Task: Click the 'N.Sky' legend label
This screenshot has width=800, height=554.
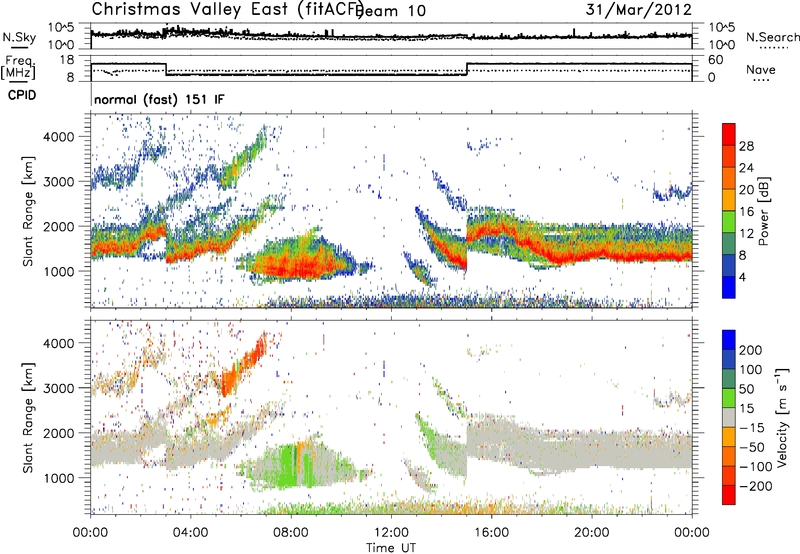Action: click(19, 37)
